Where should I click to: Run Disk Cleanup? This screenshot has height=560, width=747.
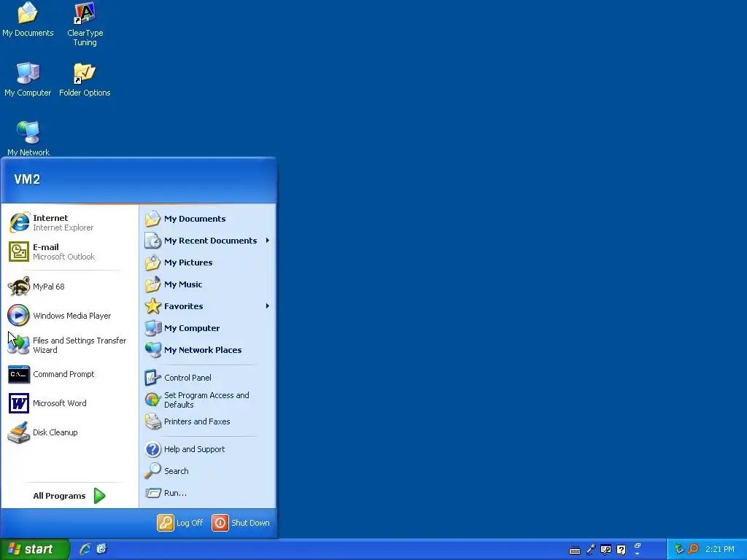69,432
